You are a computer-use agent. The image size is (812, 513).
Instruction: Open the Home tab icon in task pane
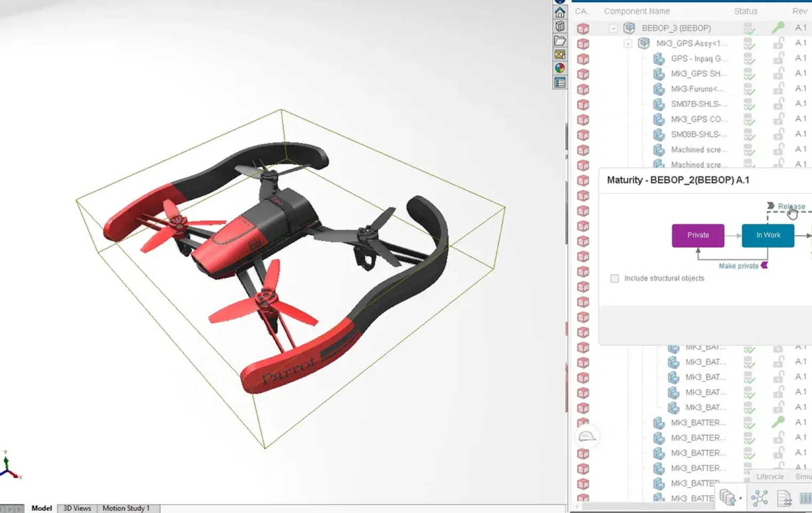[560, 12]
